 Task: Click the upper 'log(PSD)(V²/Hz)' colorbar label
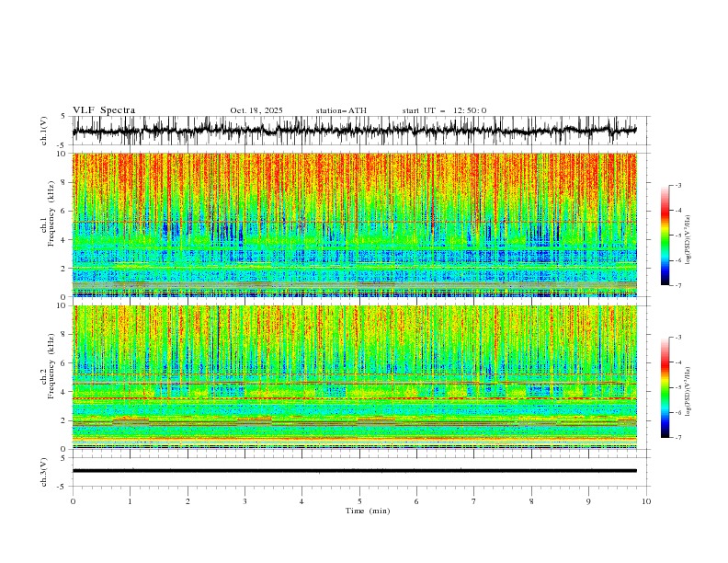point(688,240)
